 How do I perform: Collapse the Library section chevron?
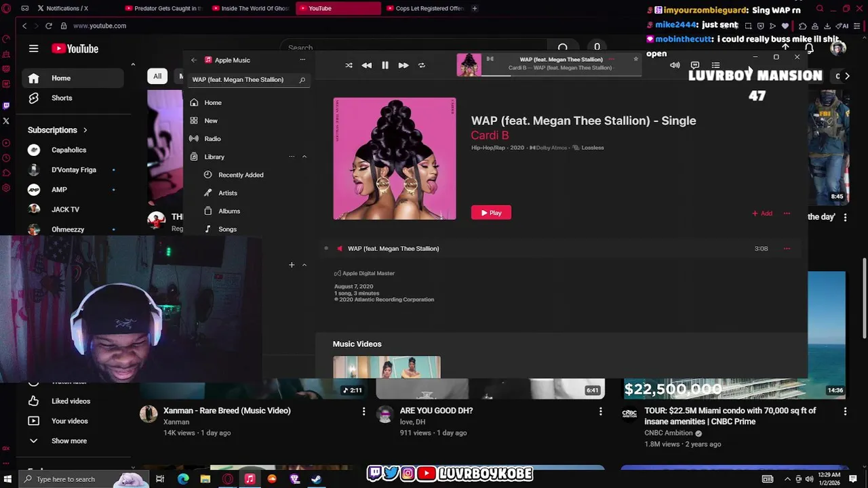tap(304, 157)
